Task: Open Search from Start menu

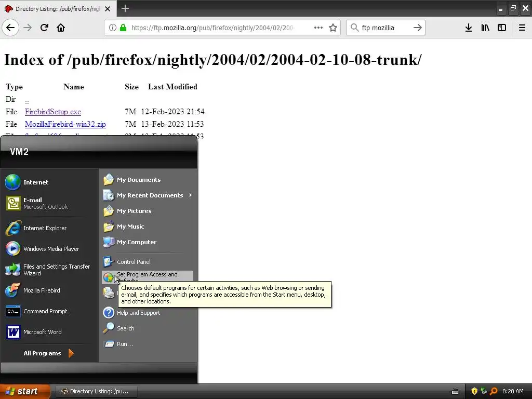Action: click(148, 328)
